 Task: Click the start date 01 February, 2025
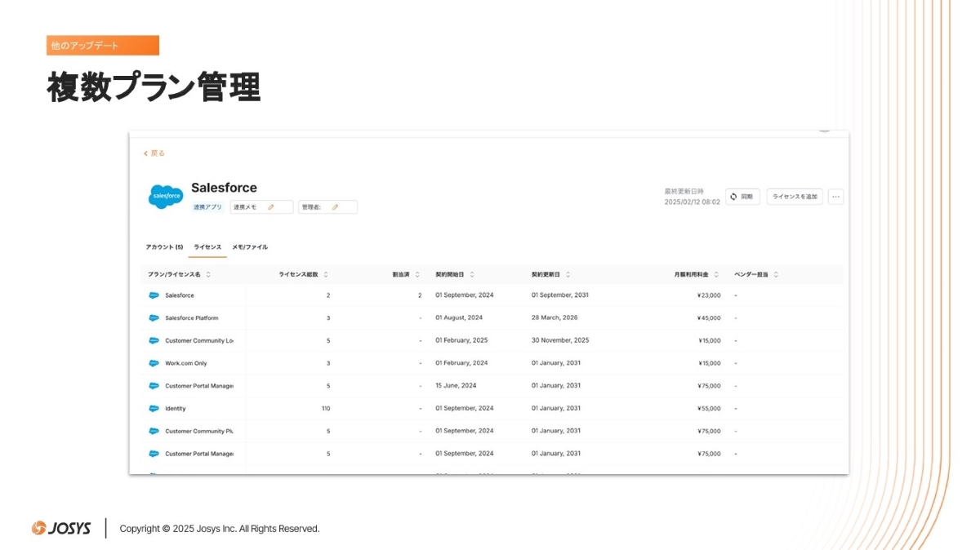click(x=461, y=340)
